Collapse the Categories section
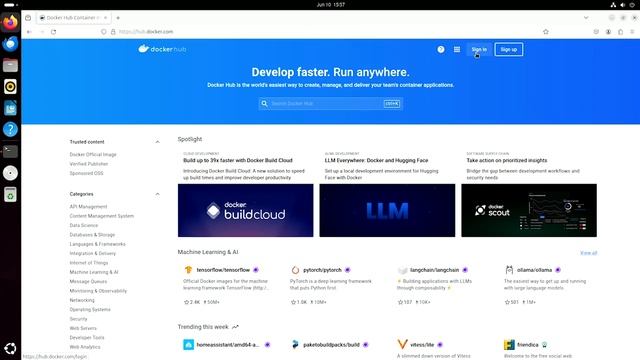Image resolution: width=640 pixels, height=360 pixels. tap(157, 194)
